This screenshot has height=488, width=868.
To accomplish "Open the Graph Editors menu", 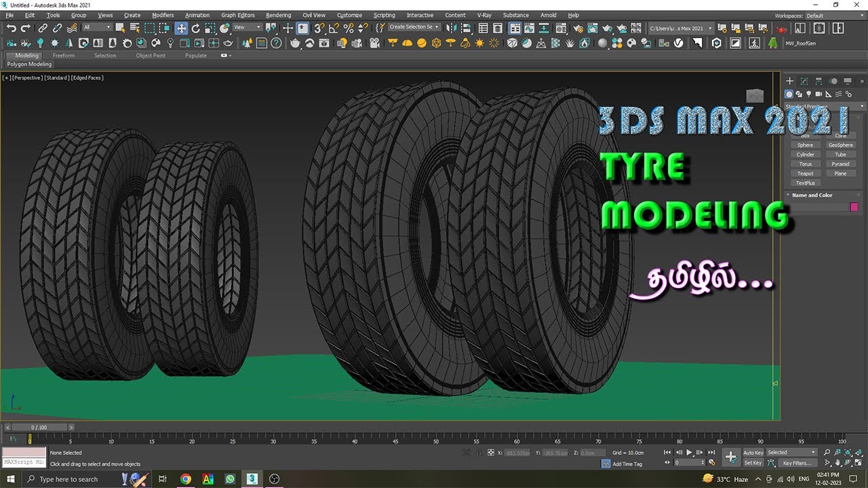I will [x=237, y=15].
